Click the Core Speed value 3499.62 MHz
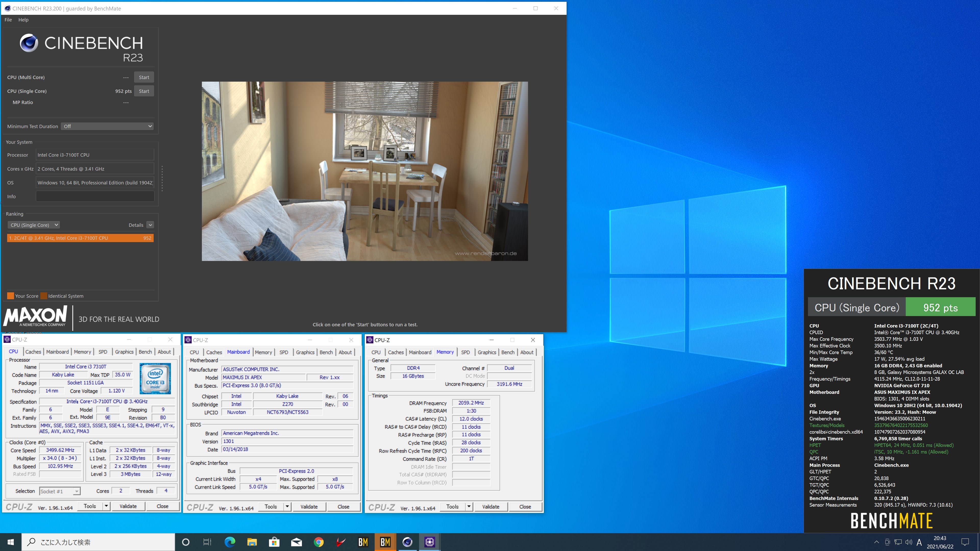980x551 pixels. click(x=60, y=450)
